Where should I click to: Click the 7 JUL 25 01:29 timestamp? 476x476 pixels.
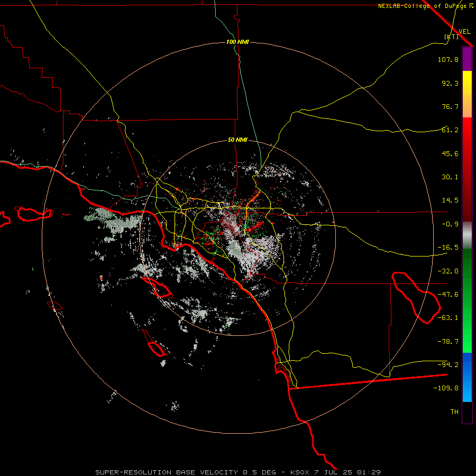pos(349,472)
